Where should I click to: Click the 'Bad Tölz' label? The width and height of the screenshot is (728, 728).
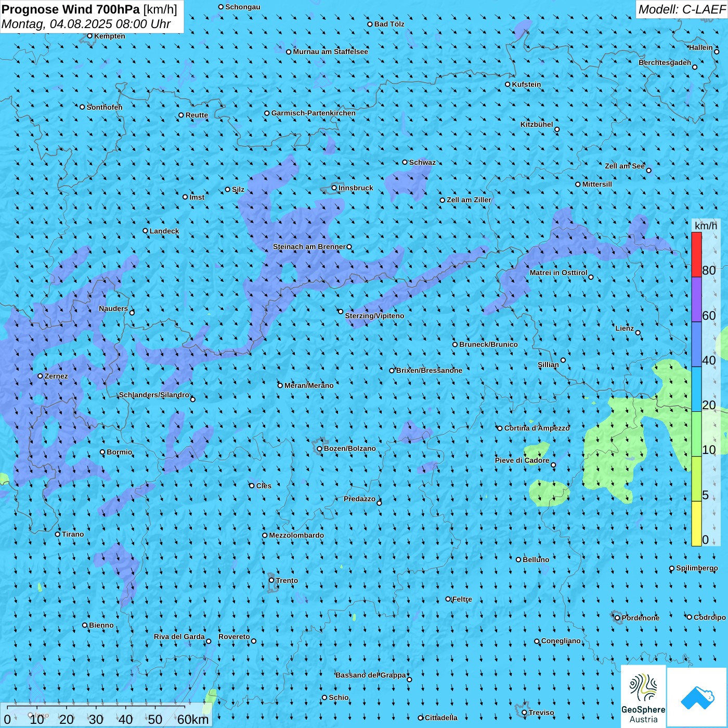[389, 24]
